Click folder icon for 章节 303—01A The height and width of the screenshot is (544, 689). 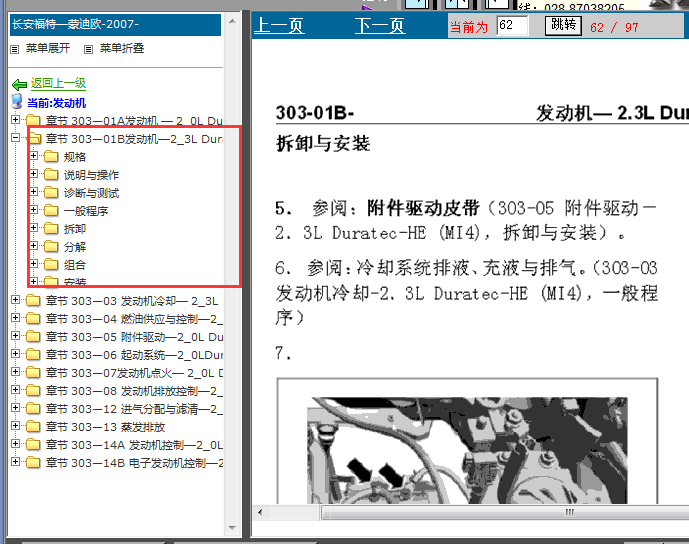click(33, 120)
